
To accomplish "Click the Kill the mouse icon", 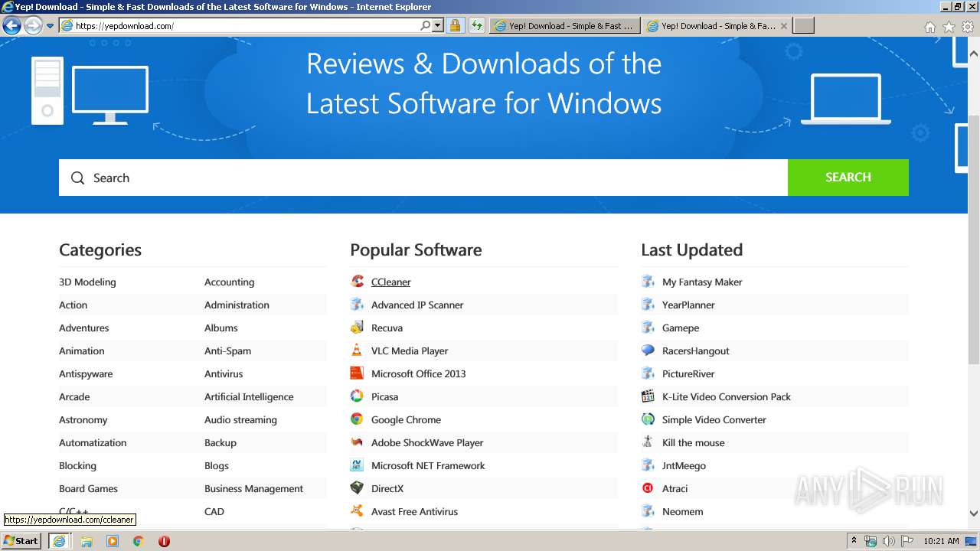I will [x=648, y=442].
